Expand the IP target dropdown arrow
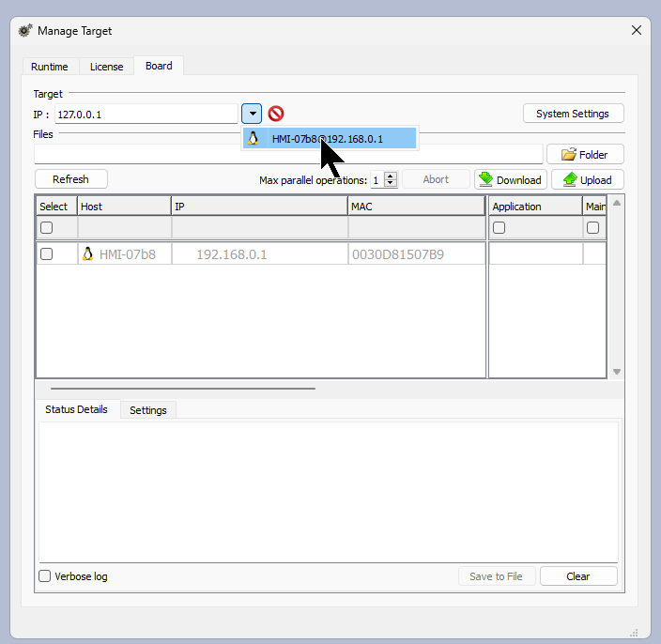 coord(252,114)
